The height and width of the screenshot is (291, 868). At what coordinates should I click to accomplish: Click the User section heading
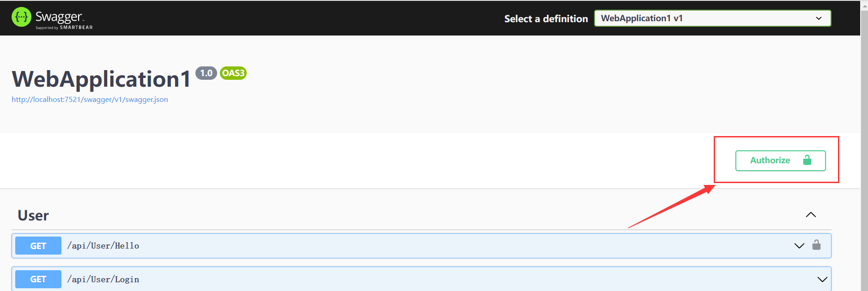pos(33,215)
